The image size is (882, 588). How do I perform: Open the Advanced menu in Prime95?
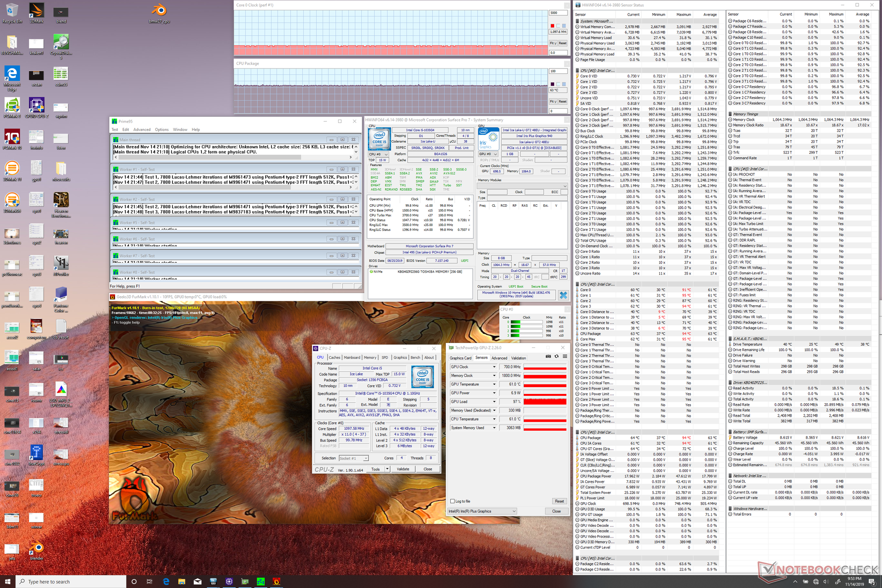[142, 130]
